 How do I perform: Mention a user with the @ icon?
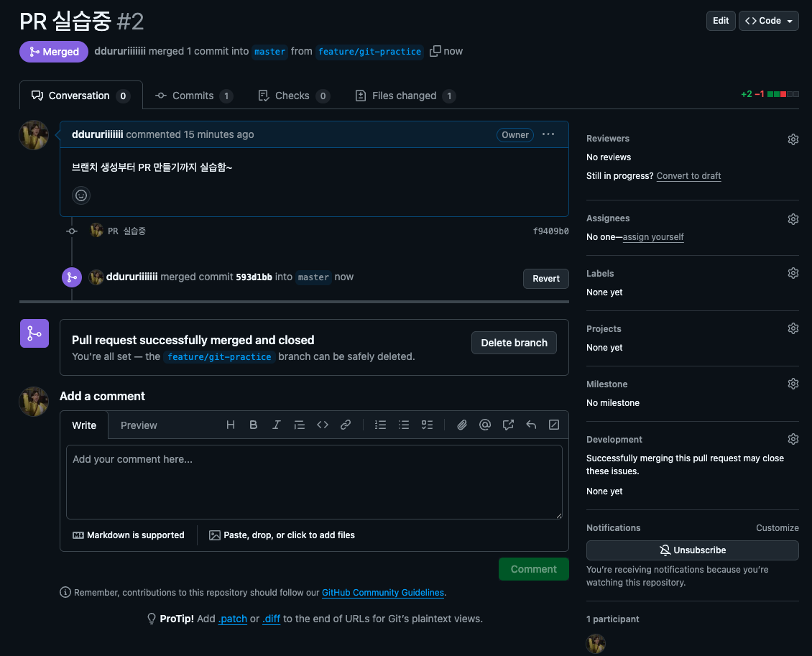click(485, 425)
